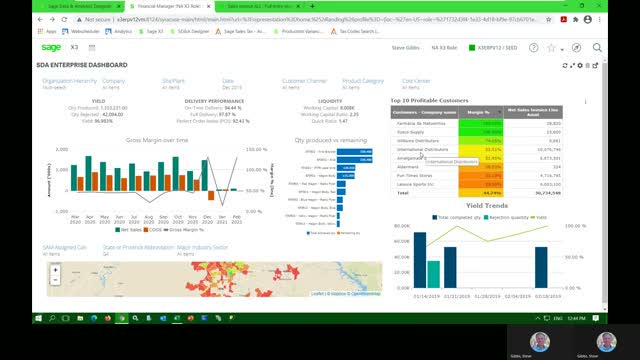Reload the browser page

click(x=64, y=19)
